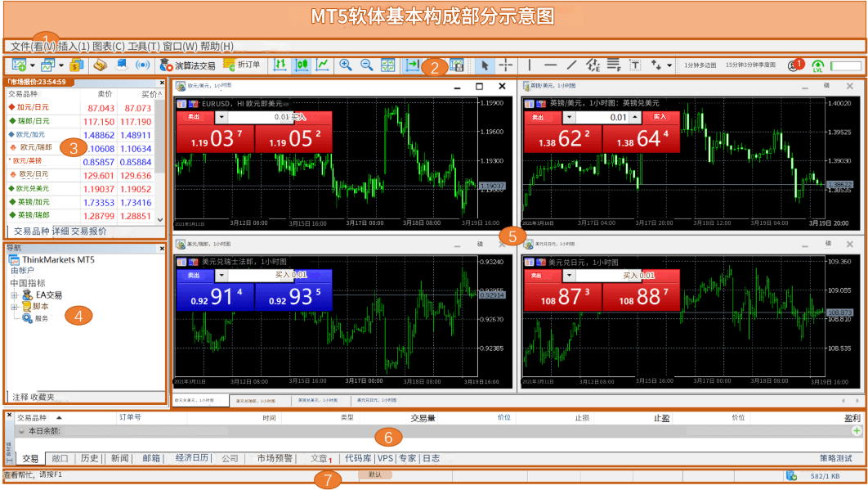Select the text label tool (T icon)
868x490 pixels.
coord(636,65)
